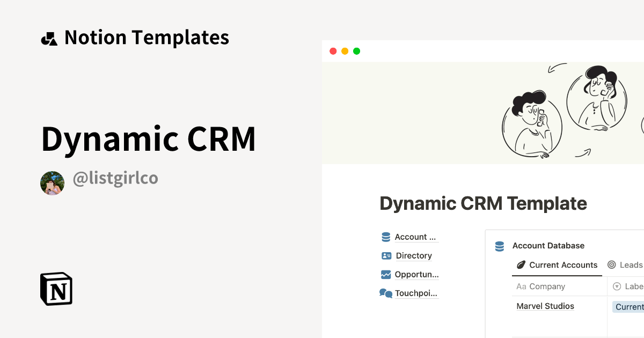Click the chat bubbles icon next to Touchpoints
This screenshot has width=644, height=338.
click(386, 293)
